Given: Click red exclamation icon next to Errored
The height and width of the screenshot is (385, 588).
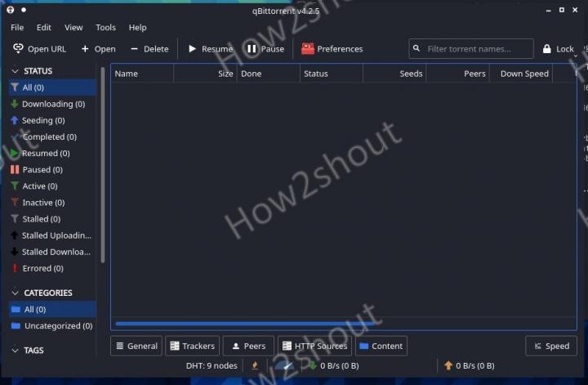Looking at the screenshot, I should 15,268.
